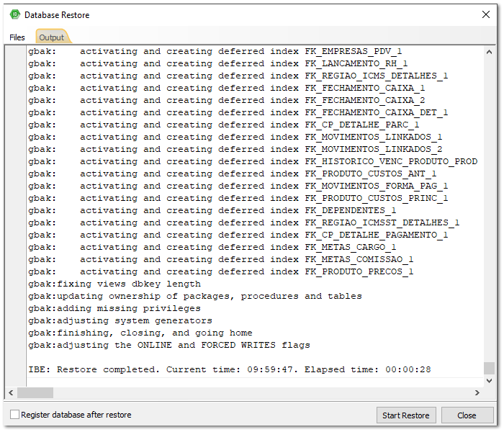Viewport: 504px width, 432px height.
Task: Click the FK_MOVIMENTOS_FORMA_PAG_1 log line
Action: [238, 186]
